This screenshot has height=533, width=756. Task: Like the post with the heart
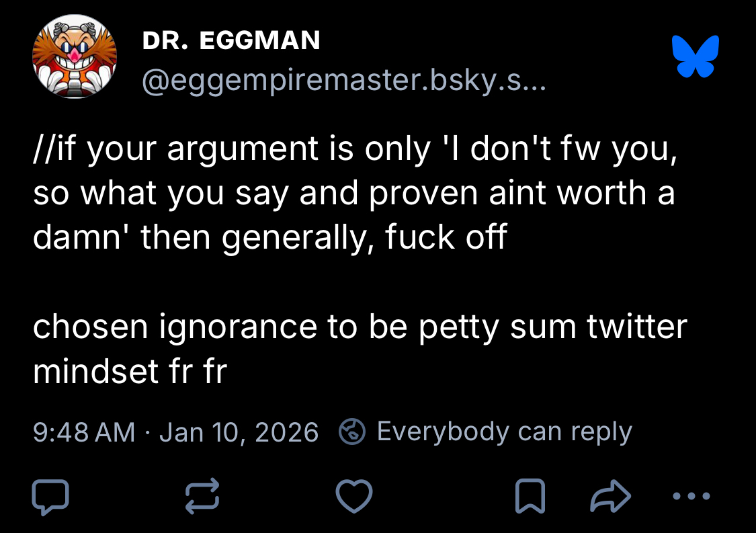coord(354,497)
